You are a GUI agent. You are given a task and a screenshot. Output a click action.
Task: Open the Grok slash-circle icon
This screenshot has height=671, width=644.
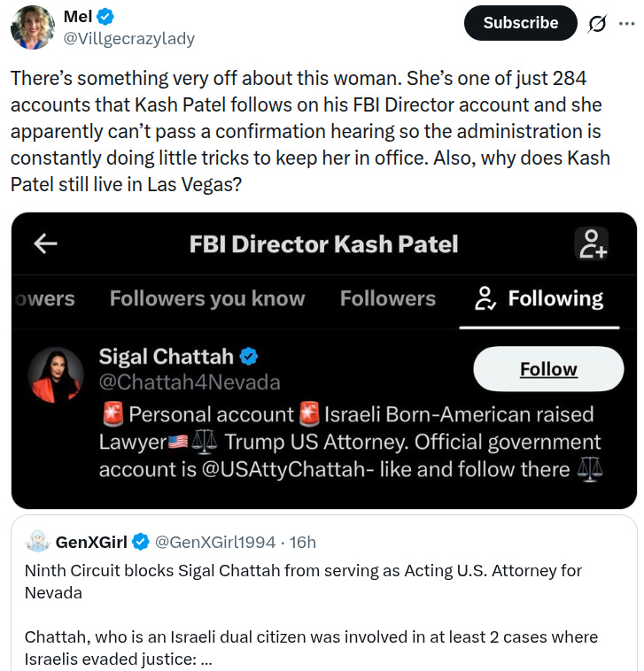[597, 24]
